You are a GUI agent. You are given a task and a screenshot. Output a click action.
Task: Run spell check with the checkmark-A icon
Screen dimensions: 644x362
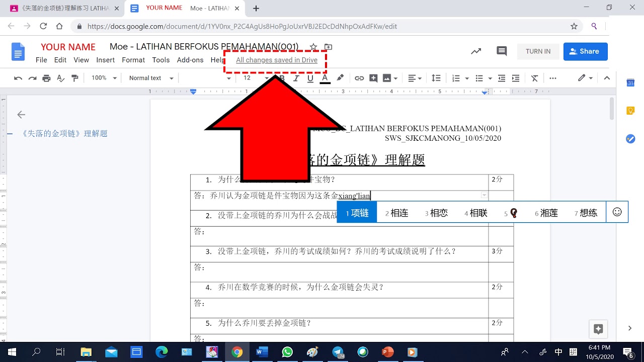(60, 78)
